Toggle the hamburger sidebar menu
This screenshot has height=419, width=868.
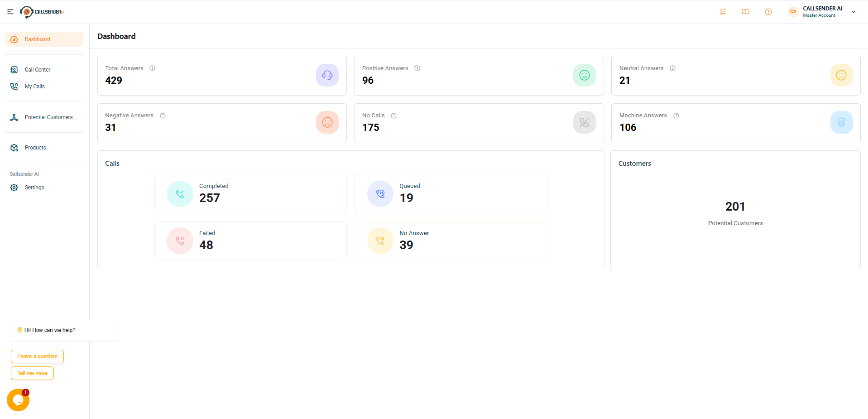click(x=10, y=12)
